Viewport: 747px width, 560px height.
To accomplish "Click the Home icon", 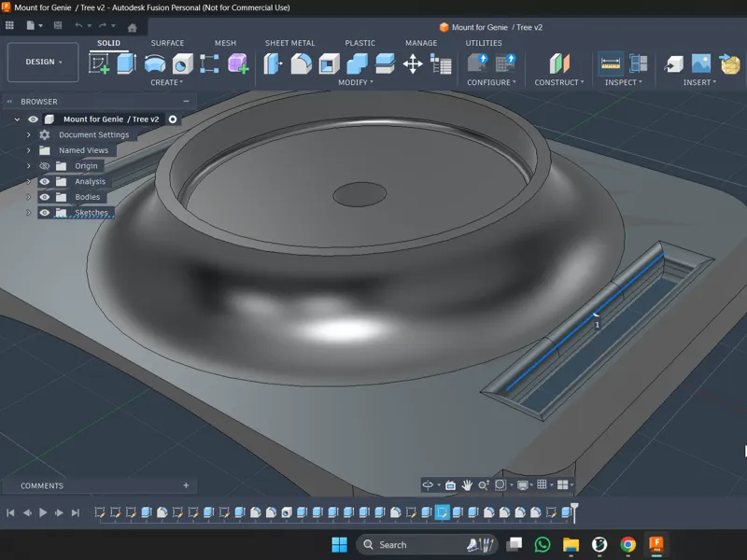I will tap(133, 28).
